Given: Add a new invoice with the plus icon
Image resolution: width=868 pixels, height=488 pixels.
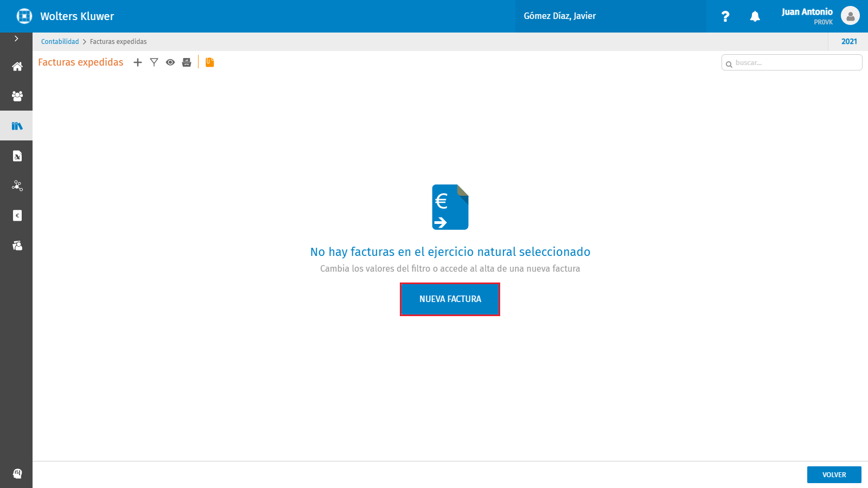Looking at the screenshot, I should (138, 62).
